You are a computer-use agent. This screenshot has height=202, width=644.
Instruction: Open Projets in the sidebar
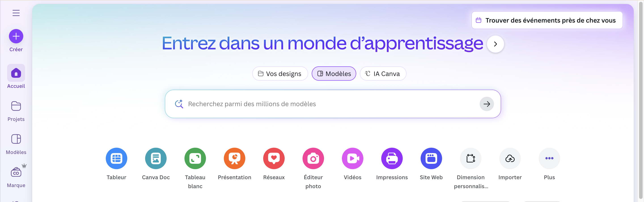click(x=16, y=111)
